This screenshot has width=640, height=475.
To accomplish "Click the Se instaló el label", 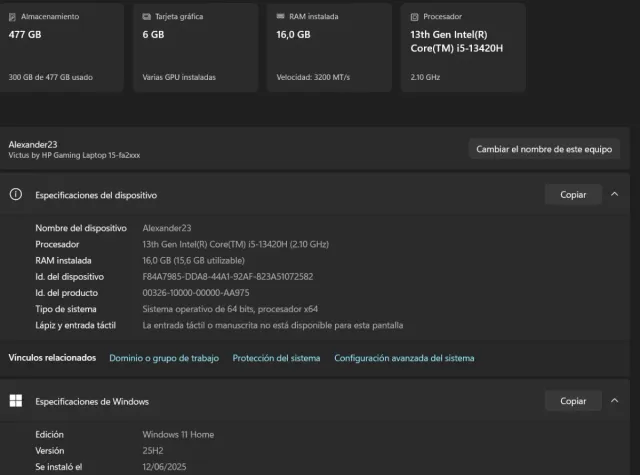I will 59,467.
